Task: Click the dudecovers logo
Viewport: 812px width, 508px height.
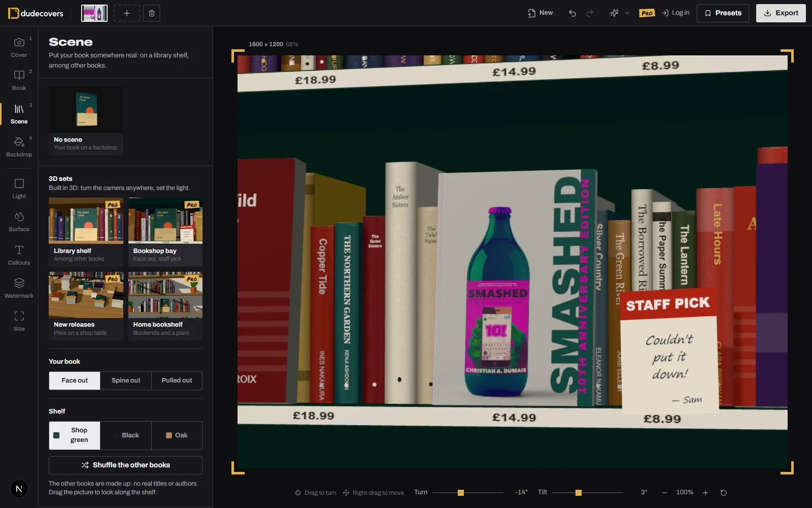Action: point(36,13)
